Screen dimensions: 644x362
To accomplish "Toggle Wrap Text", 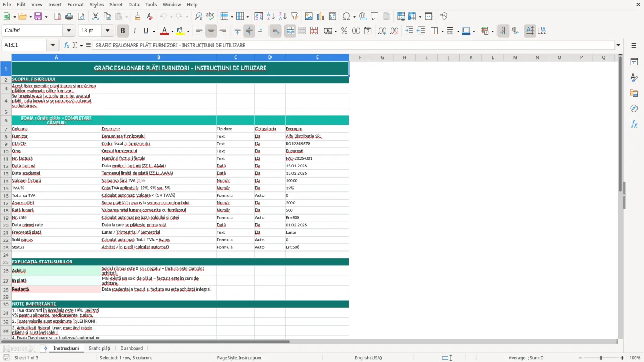I will point(276,31).
